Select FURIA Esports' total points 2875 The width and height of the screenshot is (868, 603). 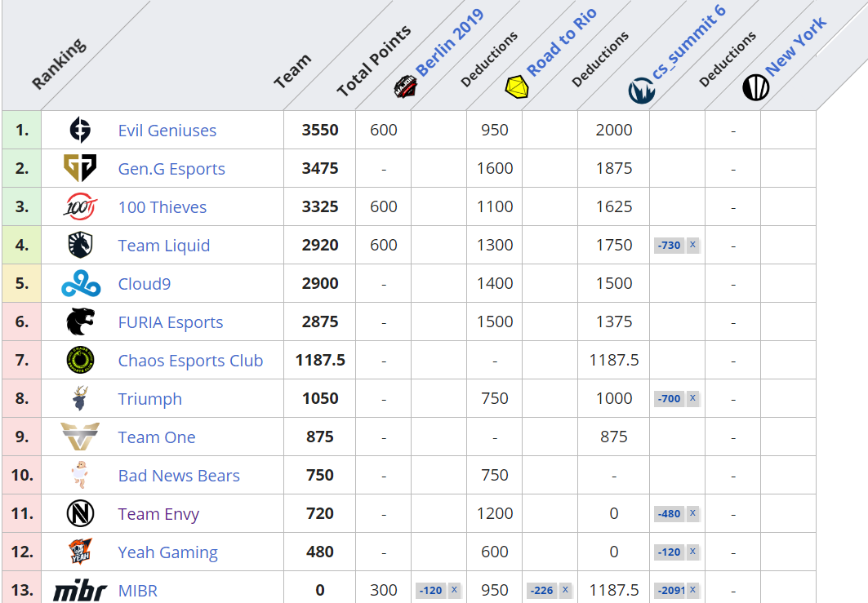(x=320, y=321)
